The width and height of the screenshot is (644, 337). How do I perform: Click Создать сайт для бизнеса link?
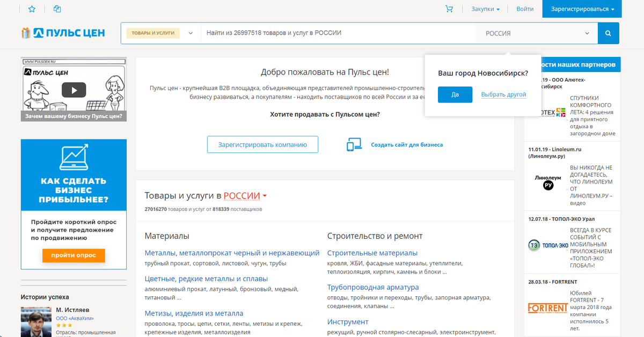(x=407, y=145)
